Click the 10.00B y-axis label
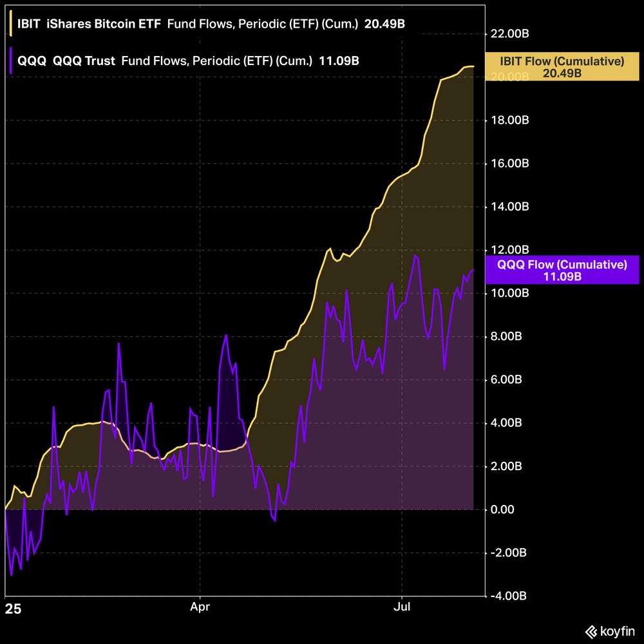Image resolution: width=644 pixels, height=644 pixels. (x=509, y=293)
